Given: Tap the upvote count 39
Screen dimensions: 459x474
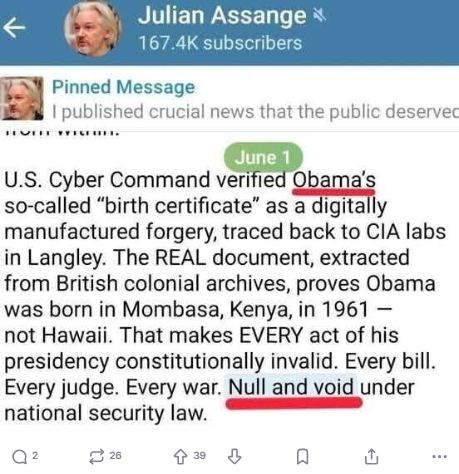Looking at the screenshot, I should [199, 455].
